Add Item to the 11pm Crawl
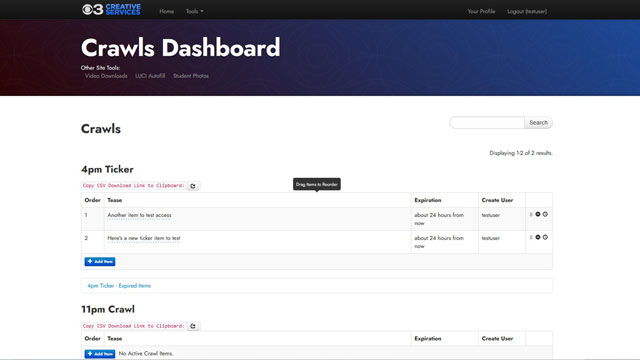 (100, 354)
